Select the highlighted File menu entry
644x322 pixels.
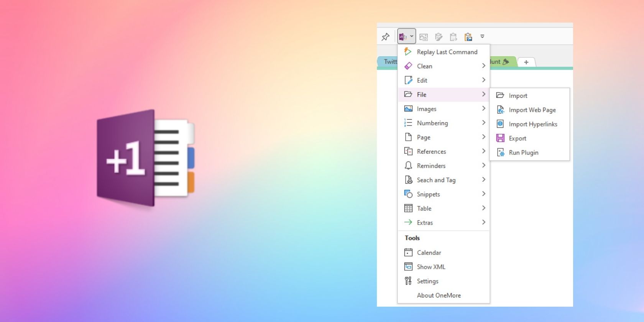pyautogui.click(x=444, y=95)
